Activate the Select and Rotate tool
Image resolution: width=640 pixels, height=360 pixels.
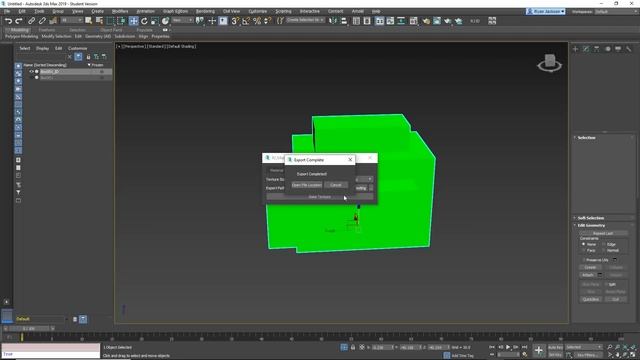[144, 20]
